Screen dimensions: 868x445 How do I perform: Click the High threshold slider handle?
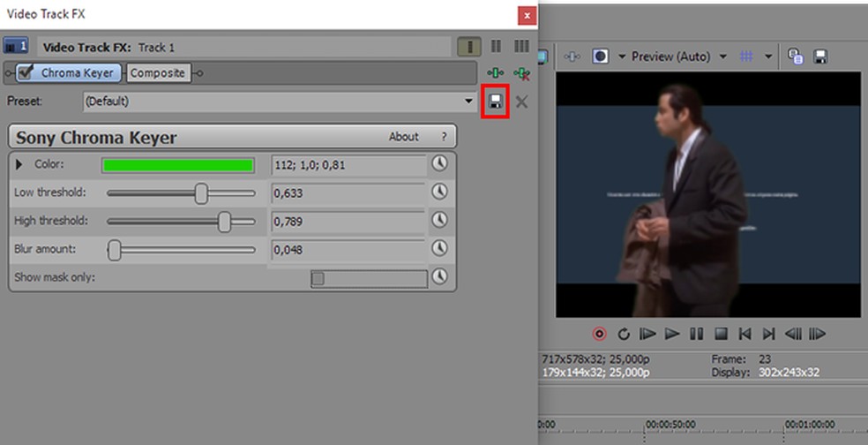click(x=224, y=222)
